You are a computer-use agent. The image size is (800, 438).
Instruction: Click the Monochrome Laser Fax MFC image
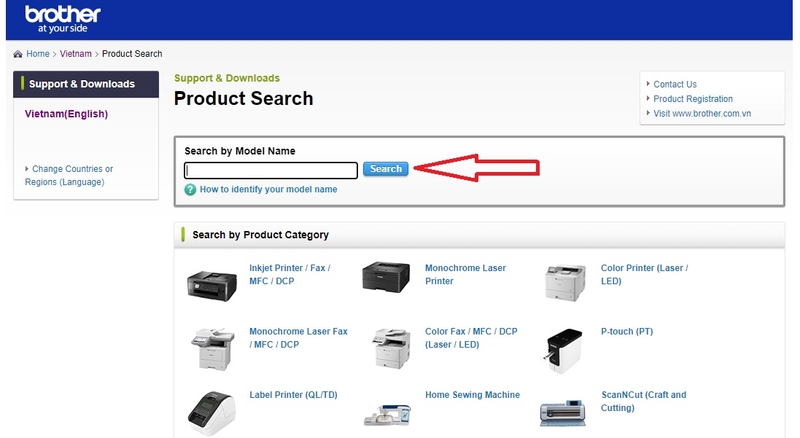point(213,349)
